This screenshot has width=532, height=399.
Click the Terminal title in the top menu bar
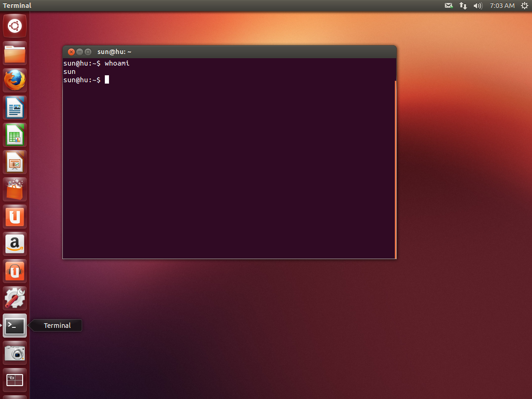(x=17, y=6)
